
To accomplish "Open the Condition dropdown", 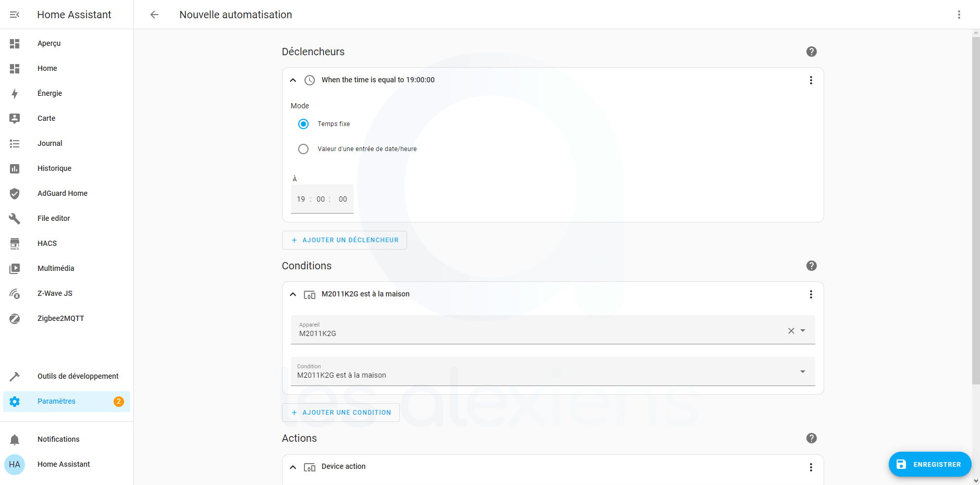I will 553,371.
